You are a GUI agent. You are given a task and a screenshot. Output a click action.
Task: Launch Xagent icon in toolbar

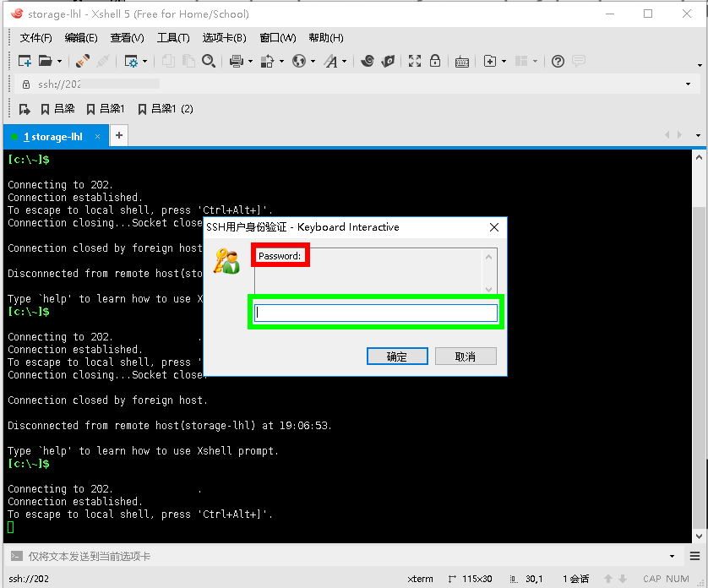[388, 61]
